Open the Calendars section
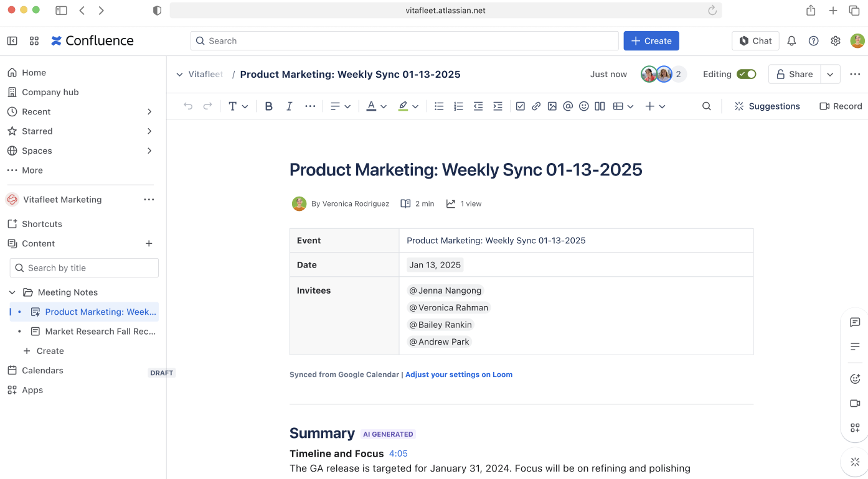 (42, 370)
